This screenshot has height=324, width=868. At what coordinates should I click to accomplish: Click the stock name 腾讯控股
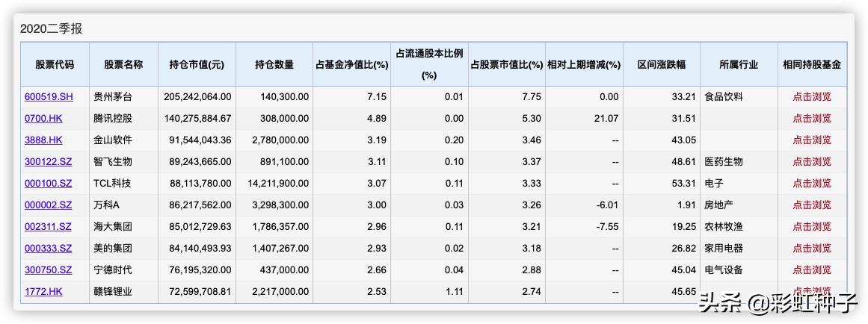(113, 118)
